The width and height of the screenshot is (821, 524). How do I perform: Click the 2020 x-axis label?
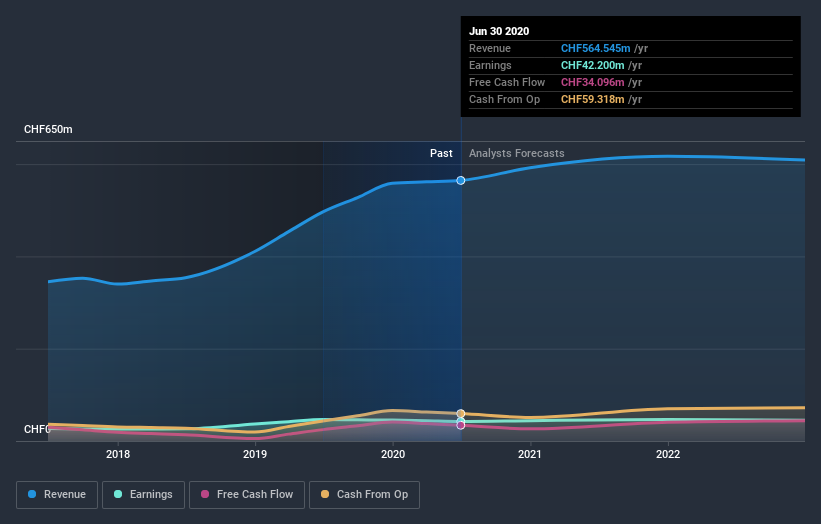[x=393, y=454]
